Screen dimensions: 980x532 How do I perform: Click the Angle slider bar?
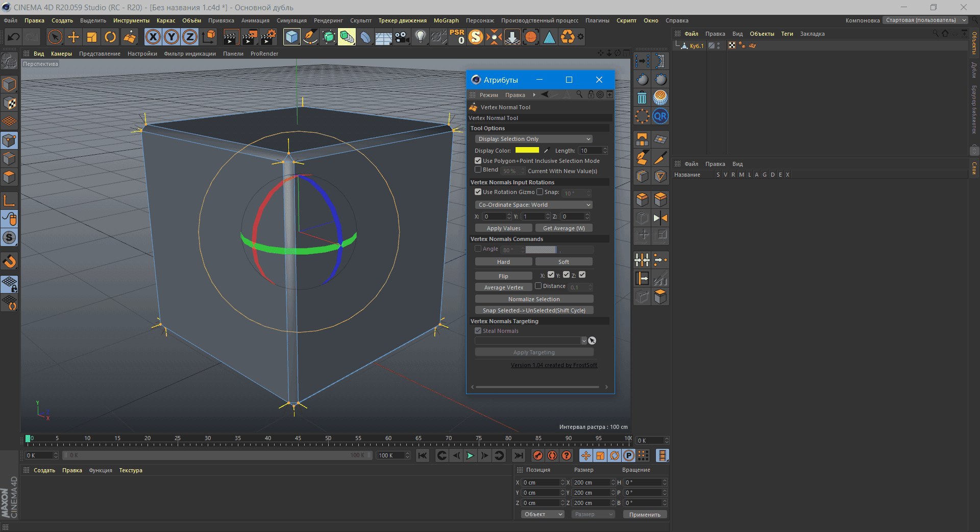tap(559, 250)
